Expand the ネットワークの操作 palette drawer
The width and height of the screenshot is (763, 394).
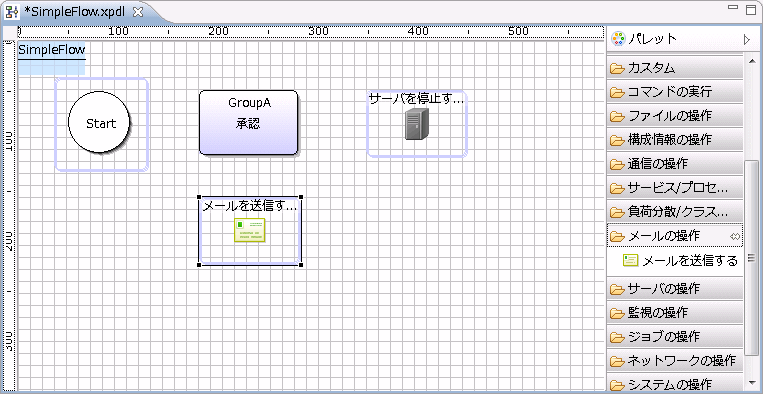point(675,360)
